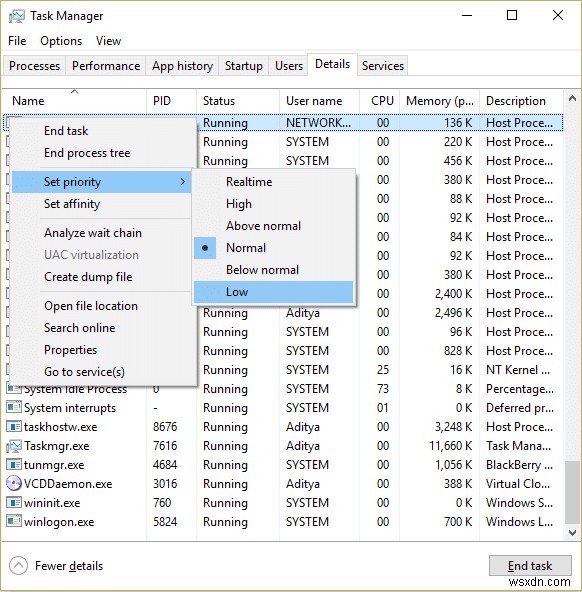Sort by PID column header
582x592 pixels.
click(x=171, y=101)
